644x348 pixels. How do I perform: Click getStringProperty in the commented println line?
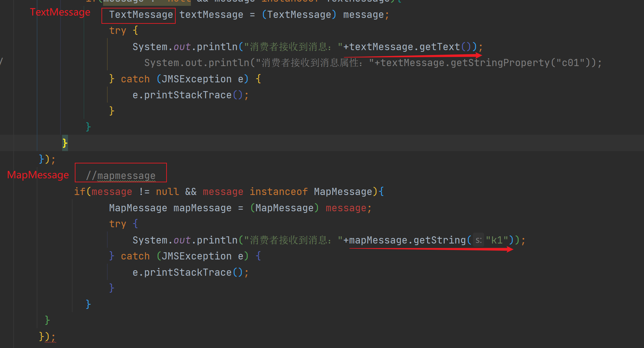coord(500,63)
